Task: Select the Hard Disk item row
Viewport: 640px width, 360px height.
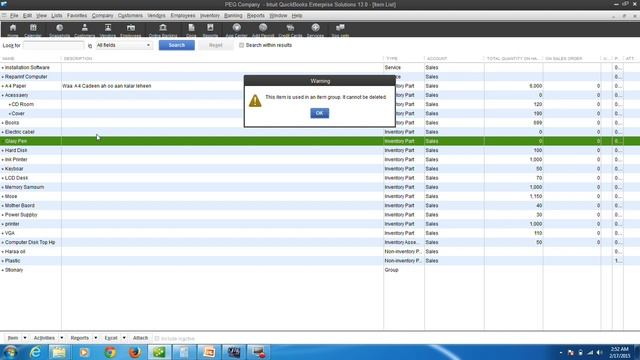Action: [x=320, y=151]
